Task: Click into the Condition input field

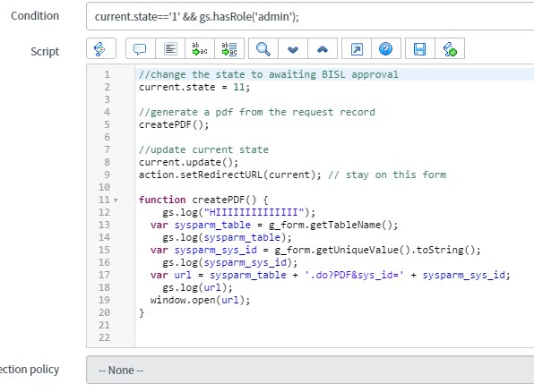Action: 310,16
